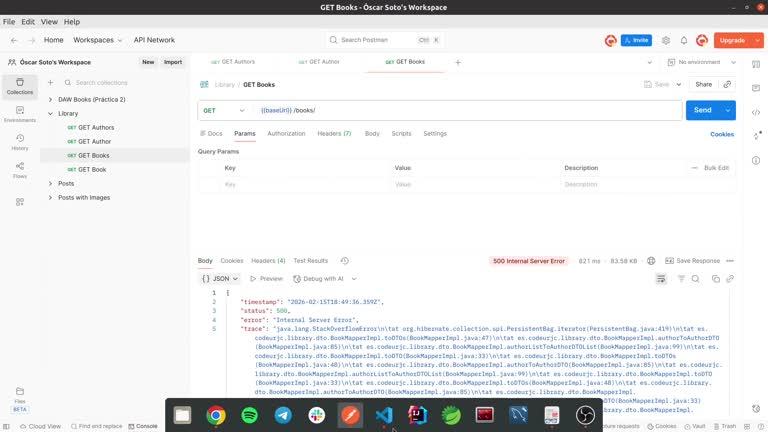Screen dimensions: 768x432
Task: Switch to the GET Author tab
Action: pyautogui.click(x=319, y=62)
